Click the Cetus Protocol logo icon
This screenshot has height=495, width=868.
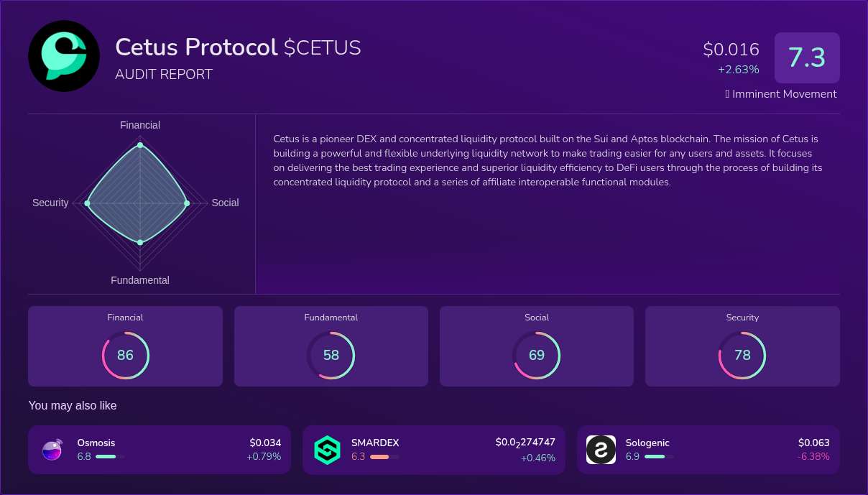(x=64, y=55)
